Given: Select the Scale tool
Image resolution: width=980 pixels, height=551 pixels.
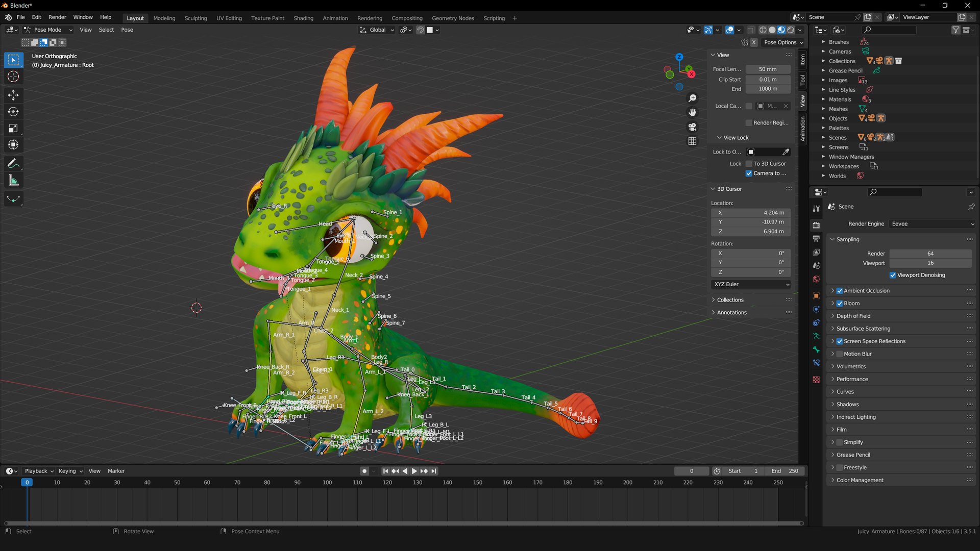Looking at the screenshot, I should click(x=13, y=129).
